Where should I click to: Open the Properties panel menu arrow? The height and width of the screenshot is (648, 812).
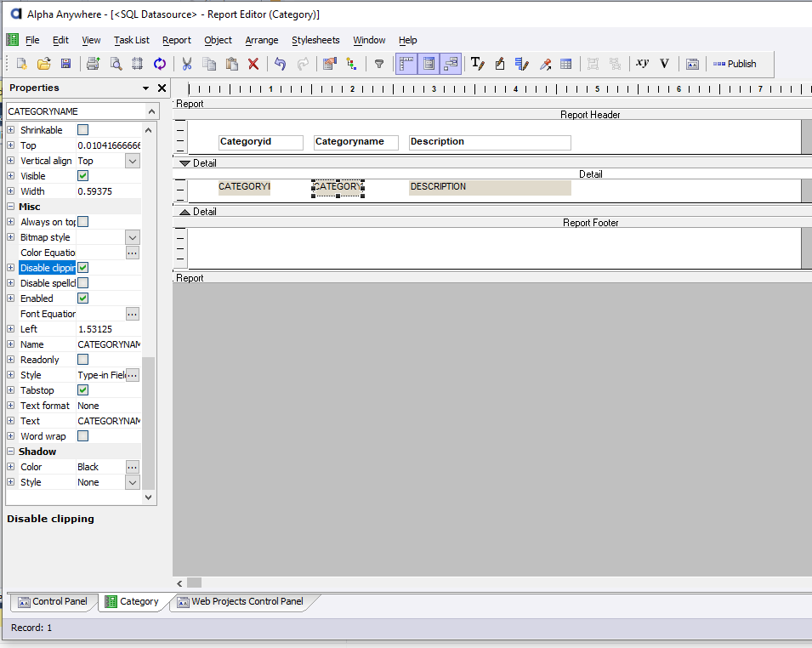(x=145, y=88)
